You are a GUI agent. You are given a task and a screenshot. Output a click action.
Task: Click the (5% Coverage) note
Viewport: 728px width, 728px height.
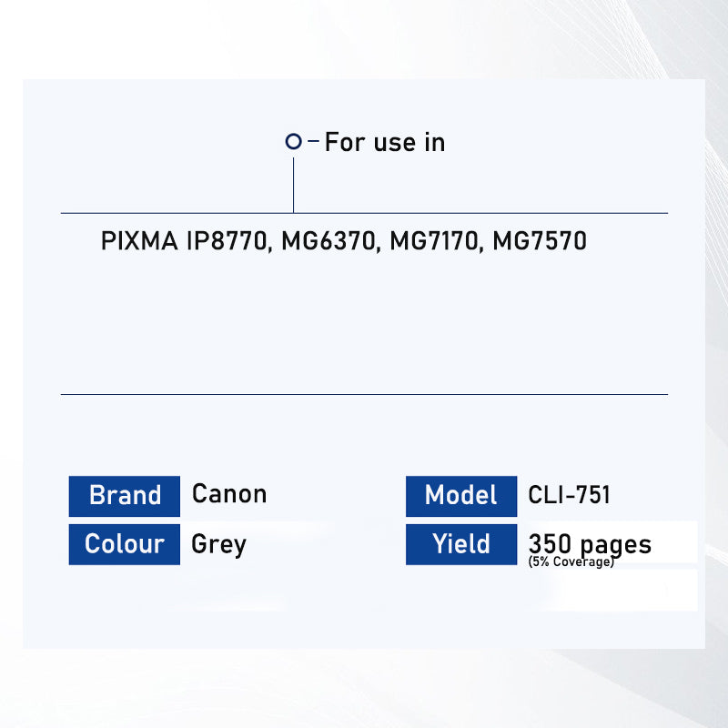tap(571, 562)
